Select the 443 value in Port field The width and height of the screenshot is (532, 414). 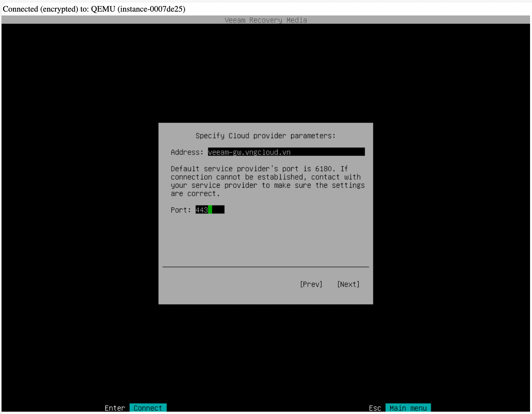click(201, 210)
